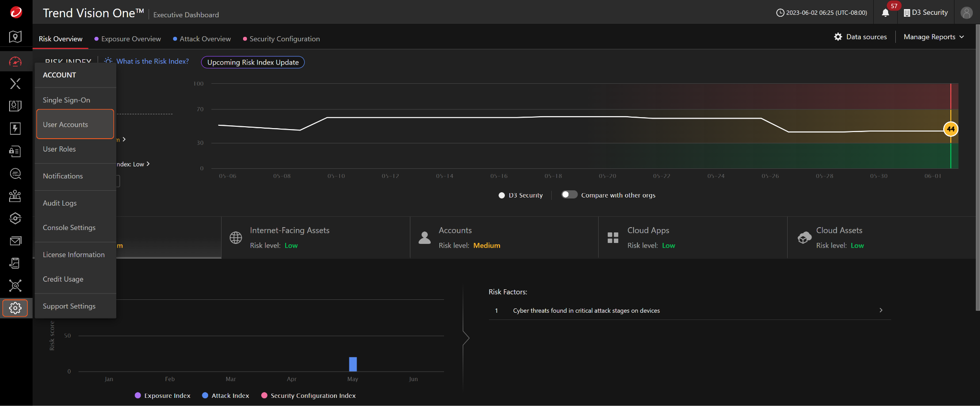
Task: Open the gear settings icon in sidebar
Action: [x=15, y=308]
